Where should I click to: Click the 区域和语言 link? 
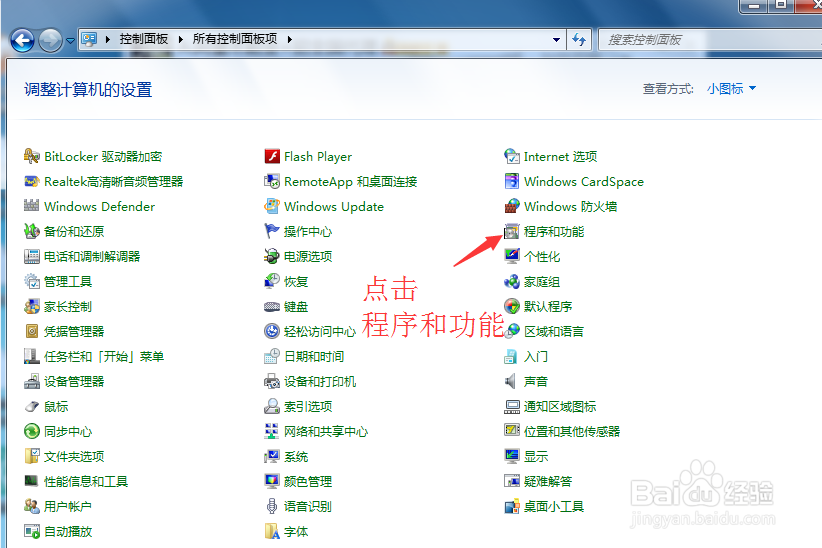pyautogui.click(x=554, y=331)
